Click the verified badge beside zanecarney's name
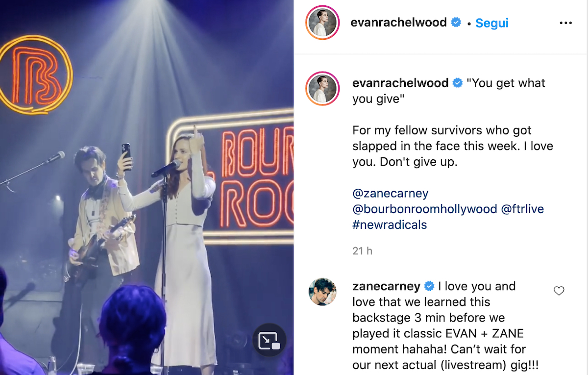The width and height of the screenshot is (588, 375). click(429, 286)
